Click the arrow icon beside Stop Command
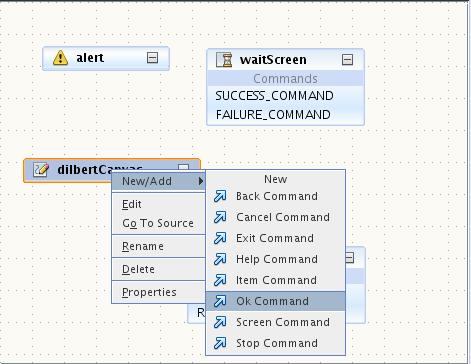Viewport: 471px width, 364px height. point(220,343)
